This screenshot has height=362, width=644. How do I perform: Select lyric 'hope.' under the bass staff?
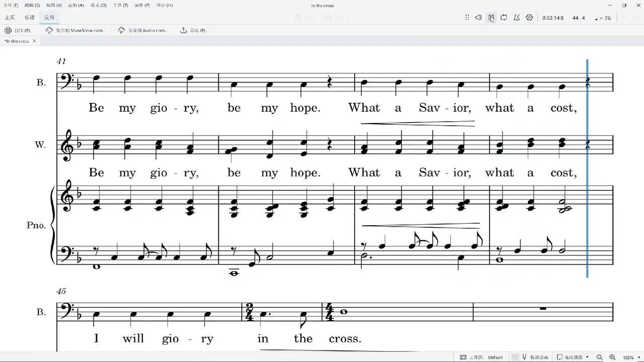point(305,108)
